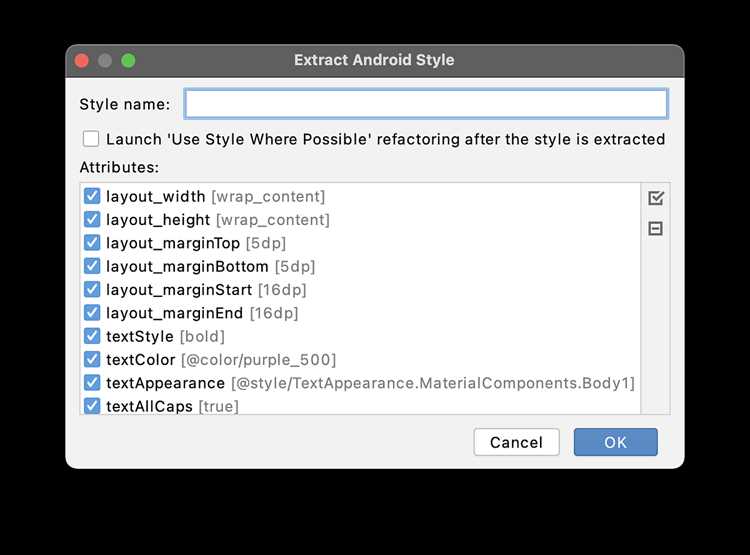Screen dimensions: 750x555
Task: Uncheck the layout_width attribute checkbox
Action: tap(92, 196)
